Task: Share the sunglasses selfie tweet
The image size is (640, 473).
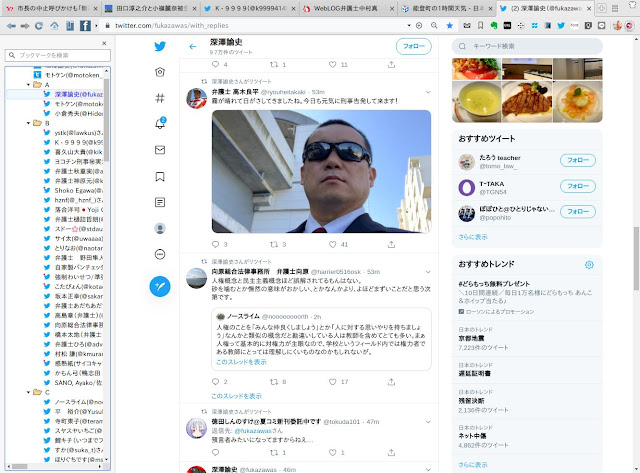Action: [391, 244]
